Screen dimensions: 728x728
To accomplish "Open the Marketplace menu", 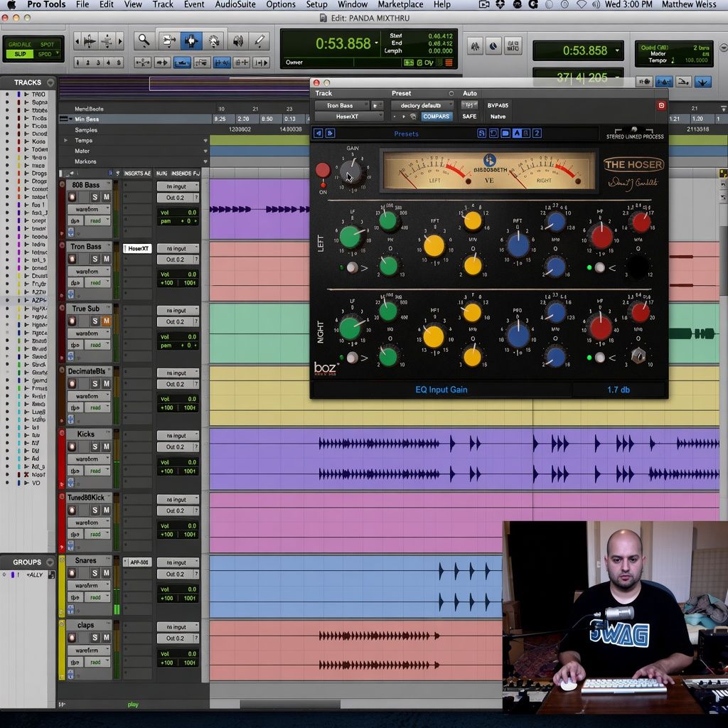I will (400, 5).
